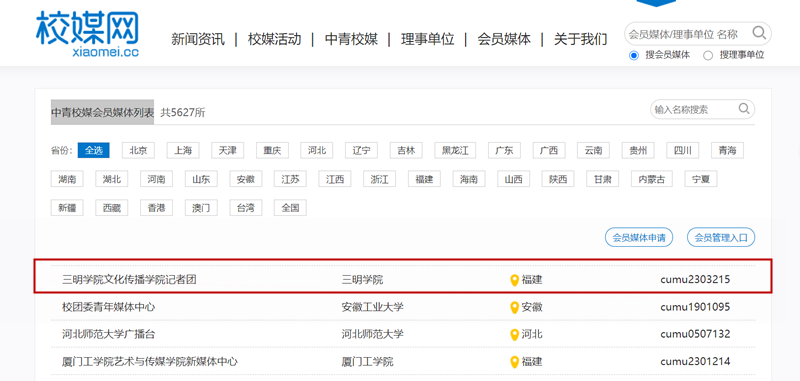This screenshot has height=381, width=800.
Task: Filter by 宁夏 region
Action: click(701, 179)
